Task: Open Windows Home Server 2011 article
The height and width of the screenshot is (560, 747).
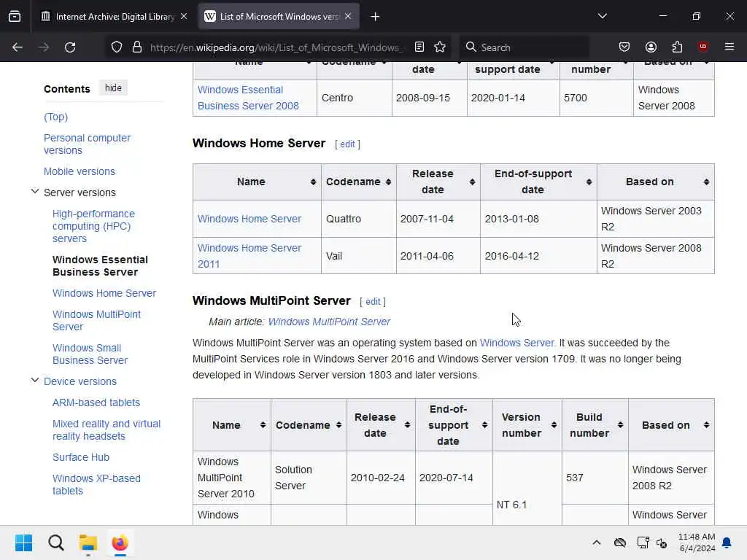Action: click(x=249, y=256)
